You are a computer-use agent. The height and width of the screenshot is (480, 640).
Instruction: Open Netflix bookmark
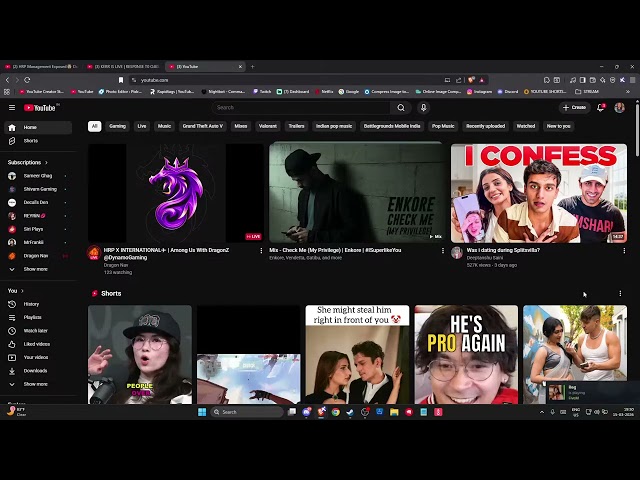coord(325,92)
